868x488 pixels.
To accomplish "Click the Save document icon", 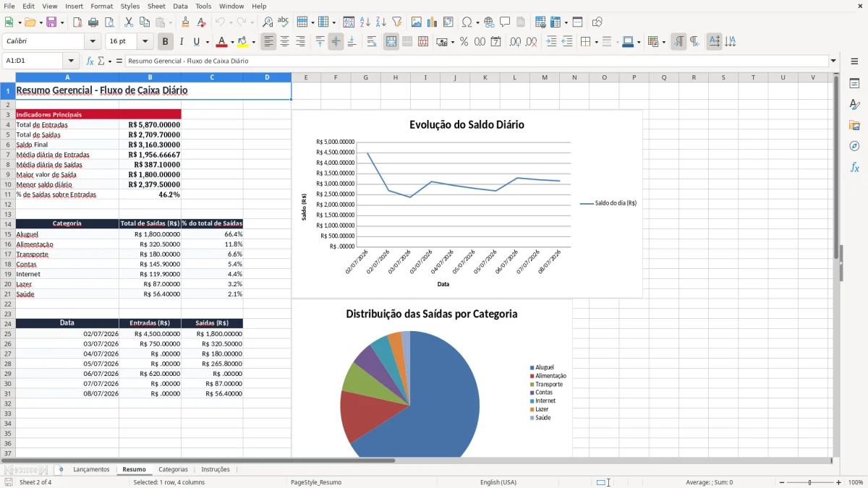I will point(51,22).
